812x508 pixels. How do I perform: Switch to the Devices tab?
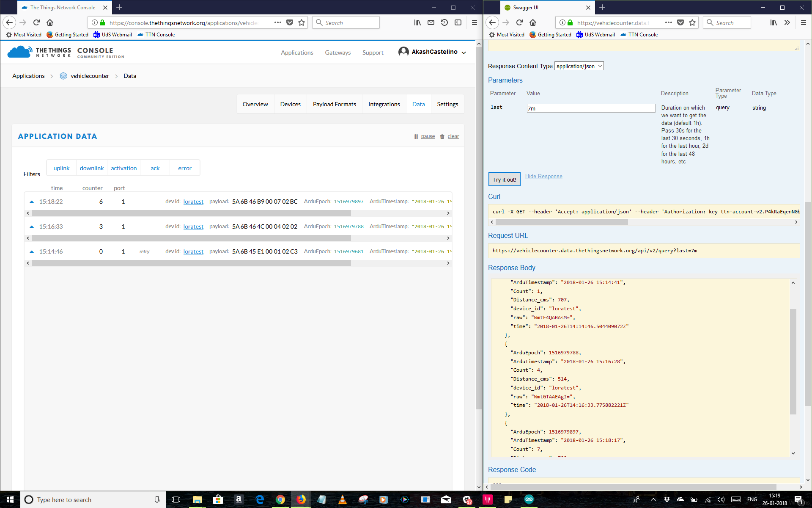tap(290, 104)
